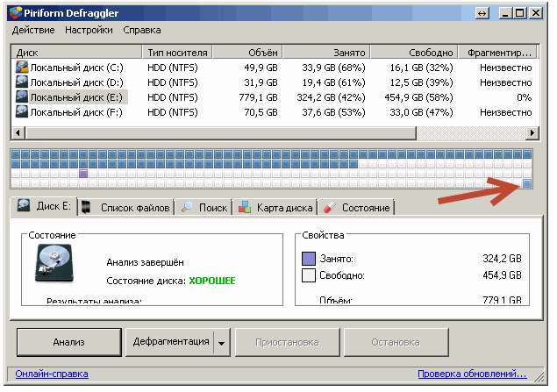
Task: Sort drives by the Фрагментир... column header
Action: click(x=498, y=53)
